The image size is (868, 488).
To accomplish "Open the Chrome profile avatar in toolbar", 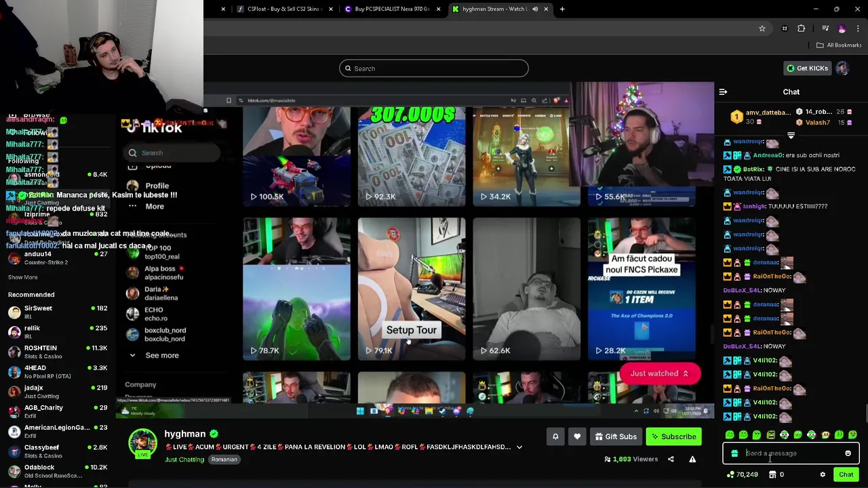I will (842, 28).
